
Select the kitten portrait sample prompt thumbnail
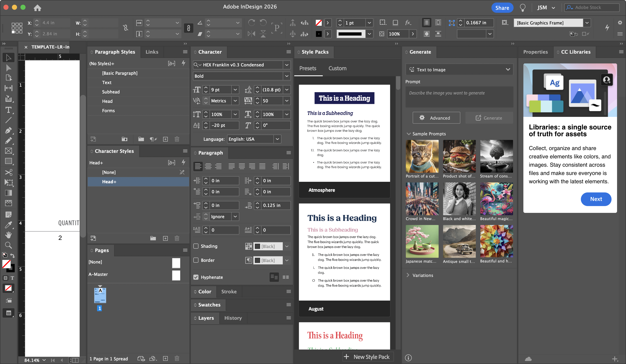pyautogui.click(x=422, y=156)
